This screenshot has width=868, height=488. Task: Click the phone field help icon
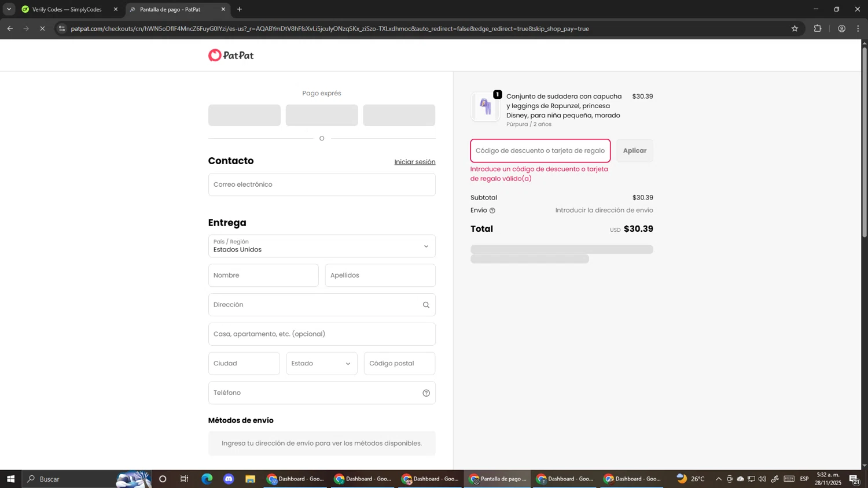pyautogui.click(x=426, y=393)
